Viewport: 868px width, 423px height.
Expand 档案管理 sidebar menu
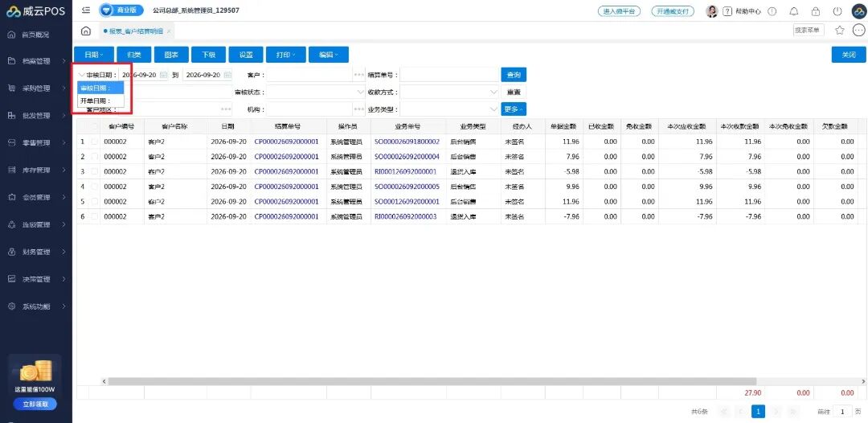pyautogui.click(x=36, y=61)
